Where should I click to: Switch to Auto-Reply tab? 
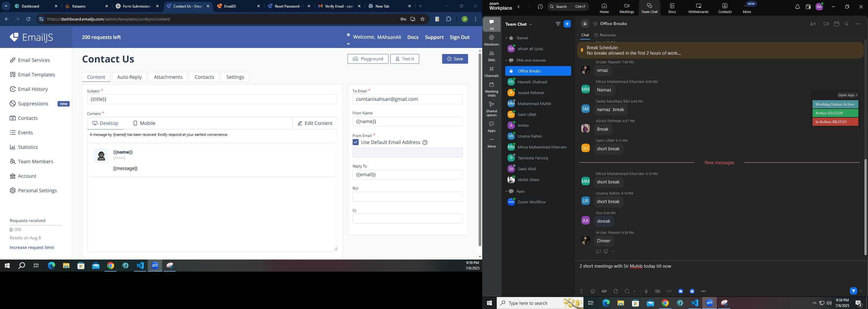click(129, 77)
